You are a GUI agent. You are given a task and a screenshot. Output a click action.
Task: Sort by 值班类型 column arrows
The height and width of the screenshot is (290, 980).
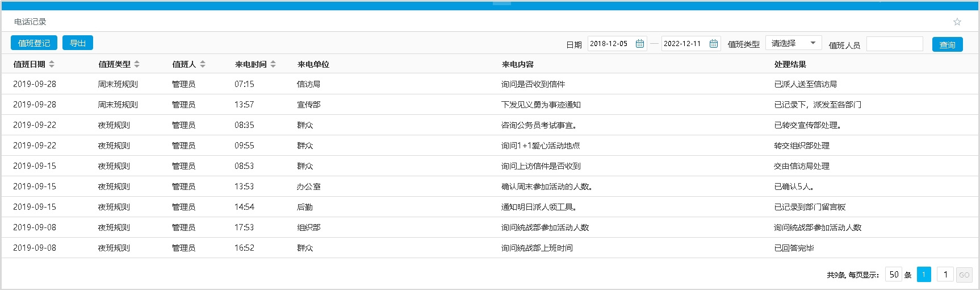137,64
